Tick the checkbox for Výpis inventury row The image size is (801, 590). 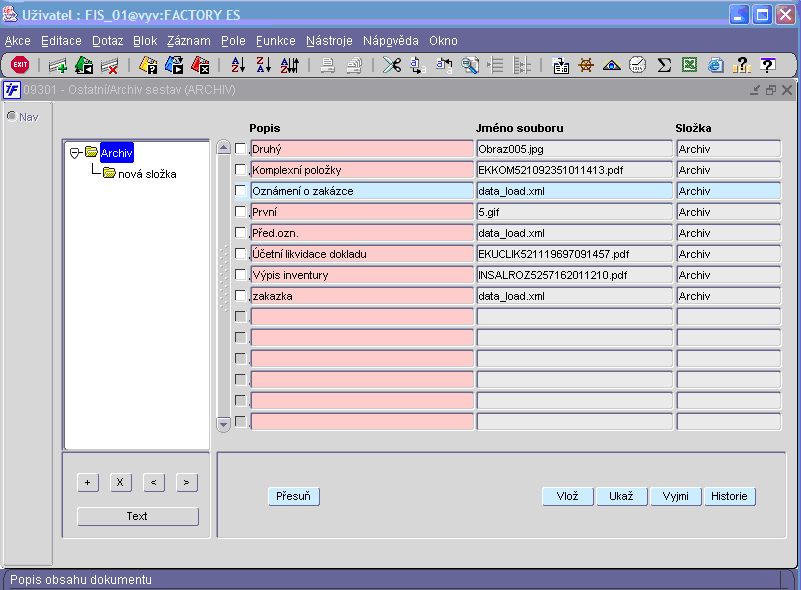tap(240, 275)
